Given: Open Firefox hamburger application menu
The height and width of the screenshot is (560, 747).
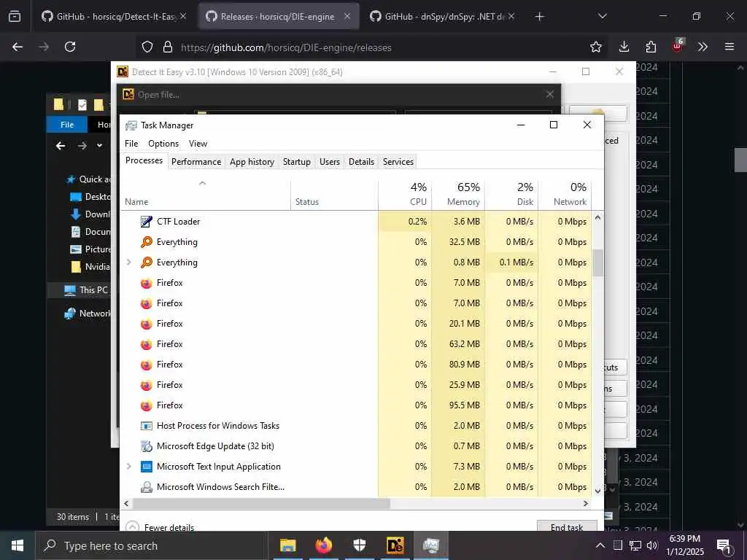Looking at the screenshot, I should (729, 47).
